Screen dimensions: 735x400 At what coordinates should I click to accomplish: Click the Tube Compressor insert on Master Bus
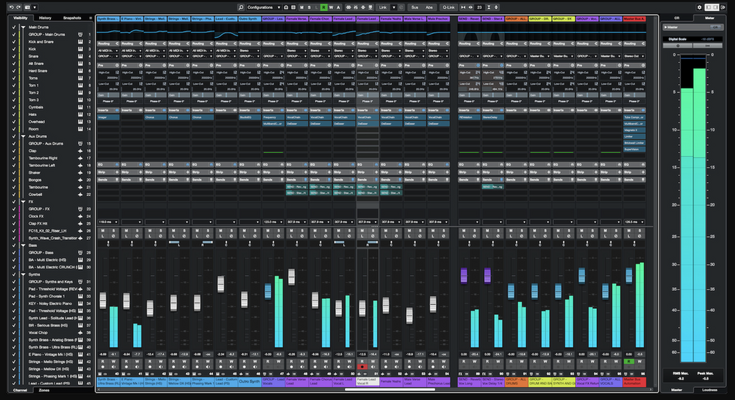pyautogui.click(x=634, y=117)
